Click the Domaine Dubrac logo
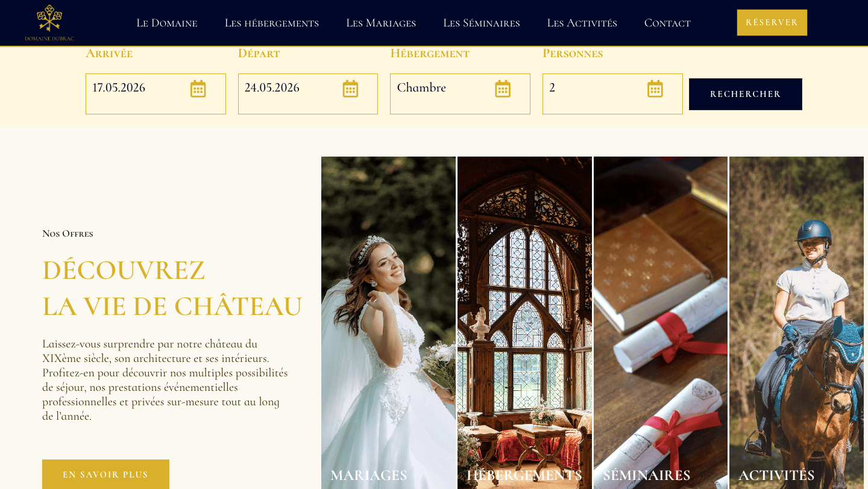The width and height of the screenshot is (868, 489). [x=49, y=23]
